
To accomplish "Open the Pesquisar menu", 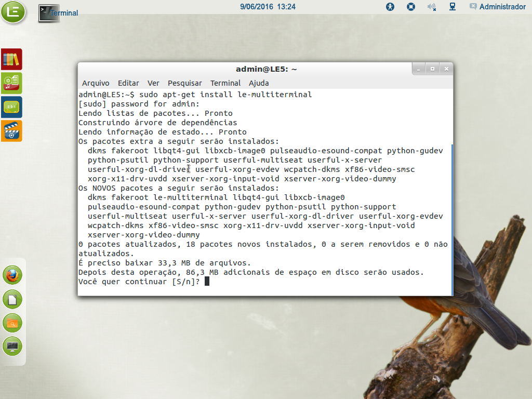I will (x=184, y=83).
